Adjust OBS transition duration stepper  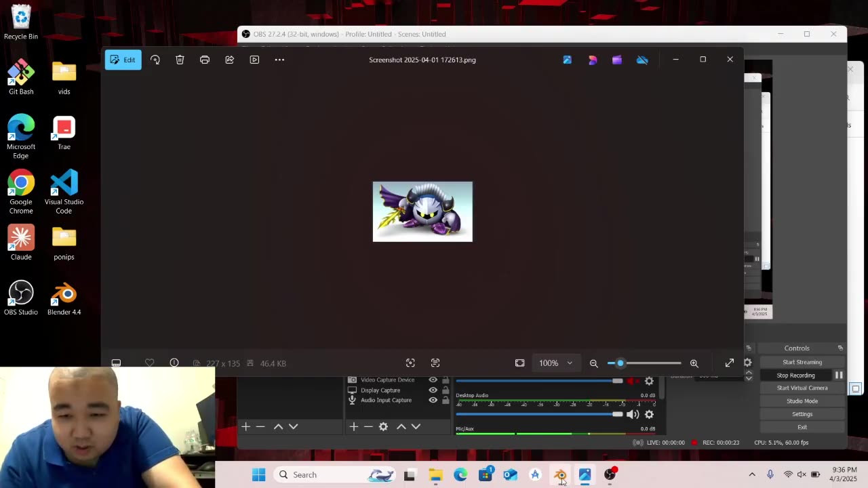pyautogui.click(x=749, y=375)
